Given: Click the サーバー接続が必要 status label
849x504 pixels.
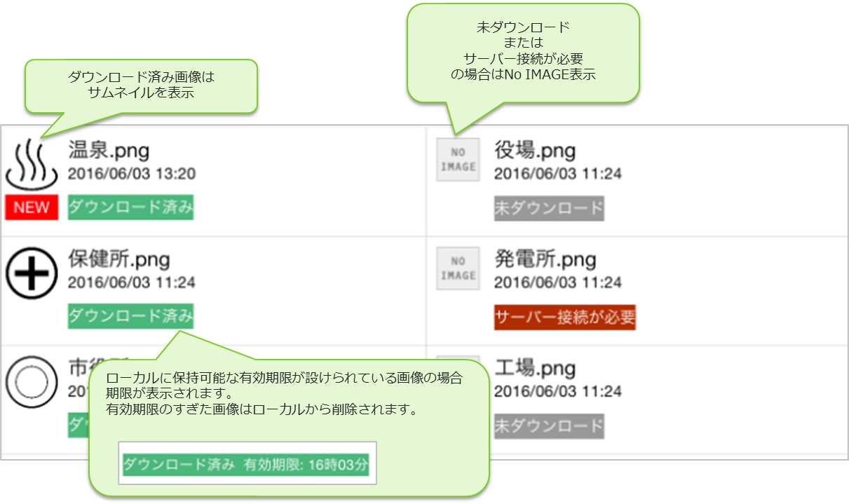Looking at the screenshot, I should click(565, 317).
